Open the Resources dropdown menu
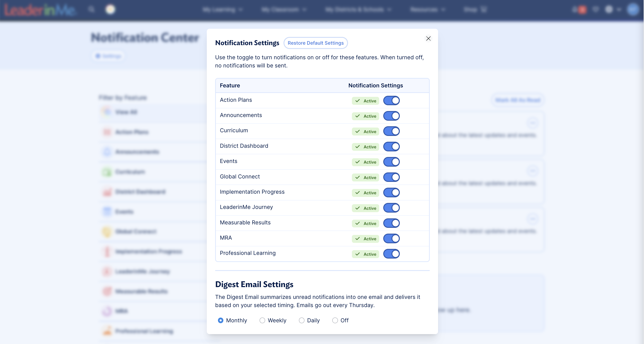The width and height of the screenshot is (644, 344). pyautogui.click(x=428, y=10)
